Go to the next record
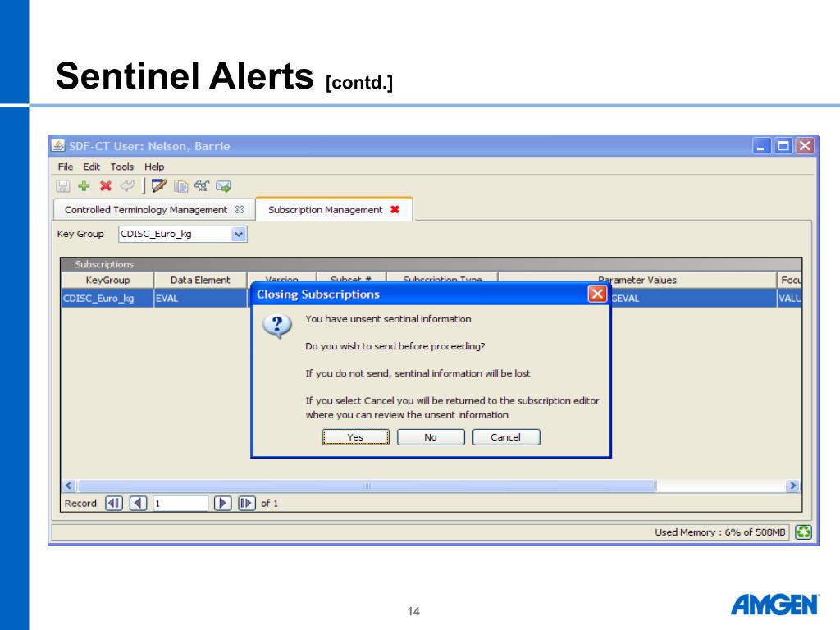Screen dimensions: 840x630 pos(222,503)
